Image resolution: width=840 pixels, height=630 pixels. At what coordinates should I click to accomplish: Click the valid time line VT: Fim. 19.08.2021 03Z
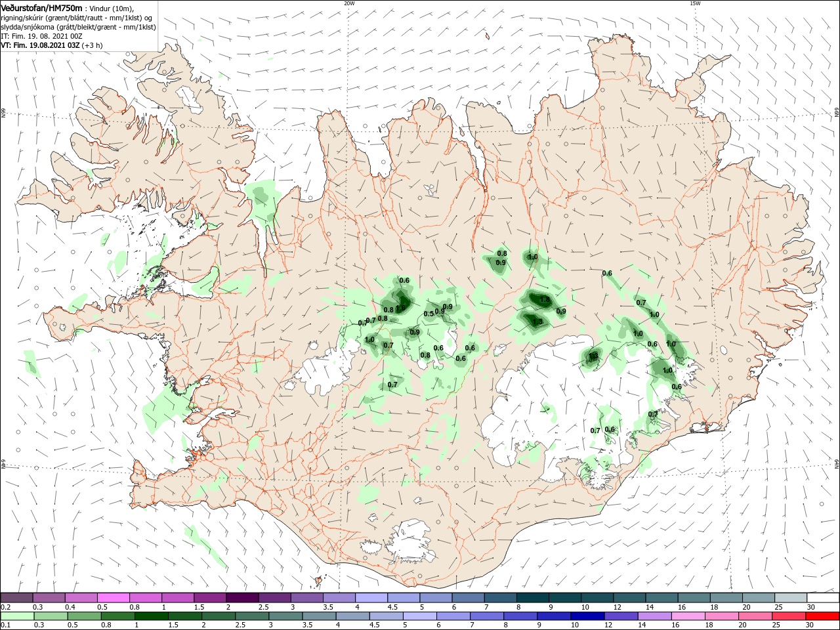(40, 45)
